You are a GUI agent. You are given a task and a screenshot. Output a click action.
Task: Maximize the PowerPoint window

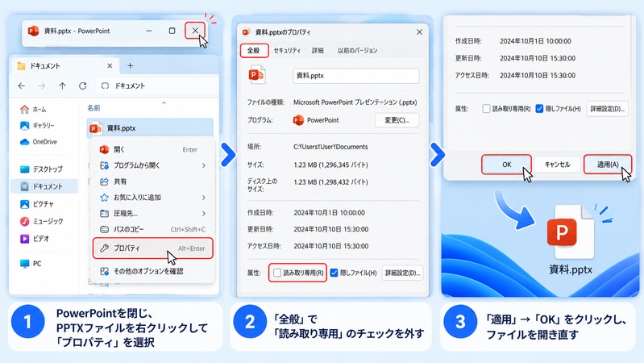coord(172,31)
